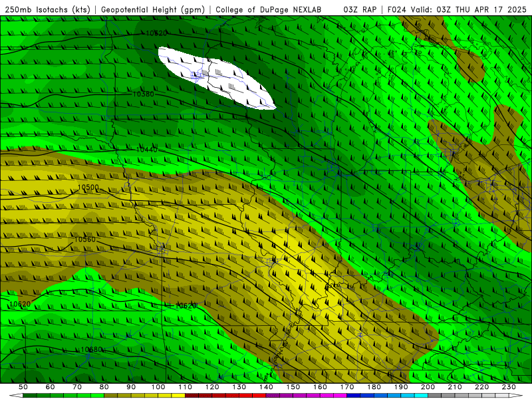Click the 10320 height contour label

[x=156, y=33]
